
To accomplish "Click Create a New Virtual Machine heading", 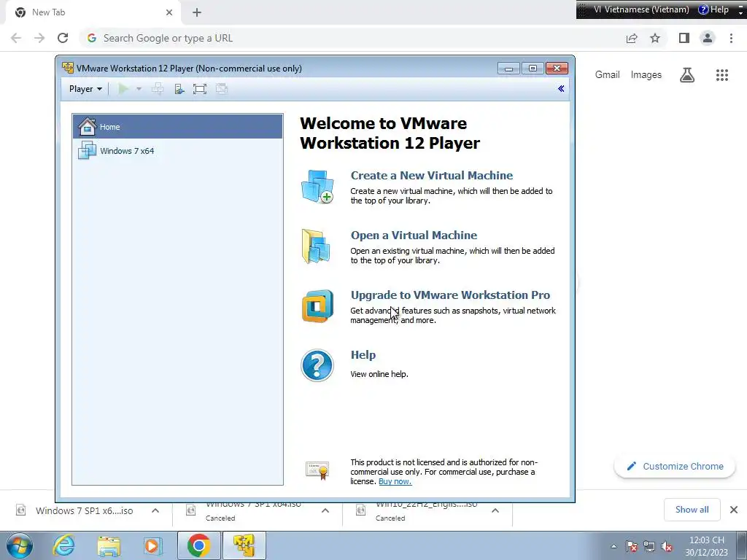I will [432, 175].
